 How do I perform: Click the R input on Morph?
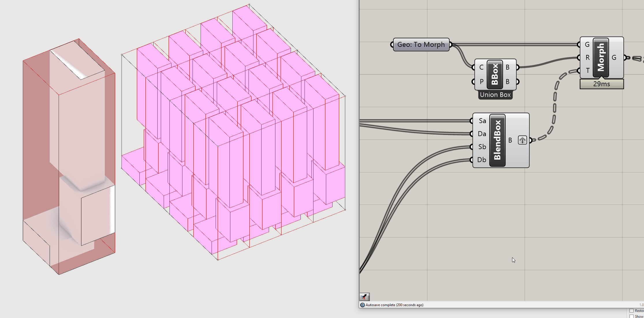(587, 58)
